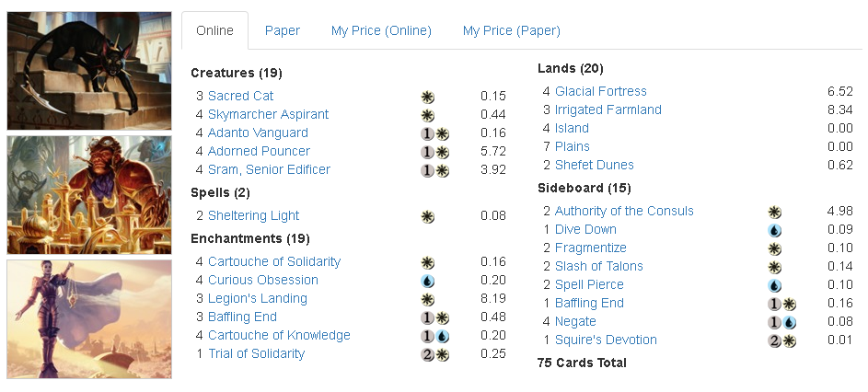Click the mana cost icons beside Adorned Pouncer
Screen dimensions: 868x392
[x=434, y=151]
